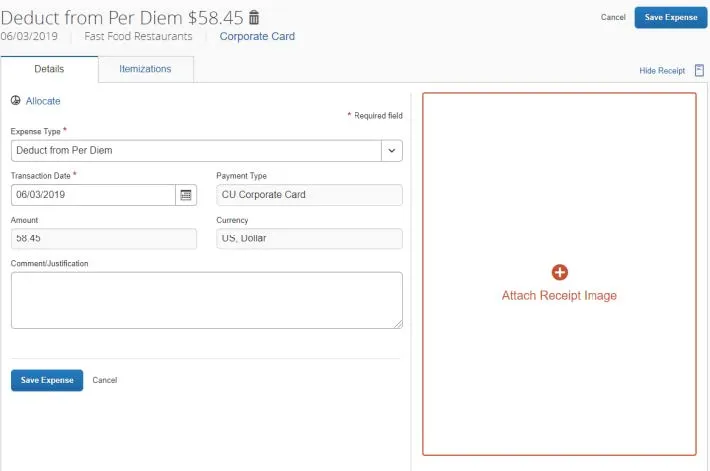
Task: Click the top Save Expense button
Action: tap(671, 17)
